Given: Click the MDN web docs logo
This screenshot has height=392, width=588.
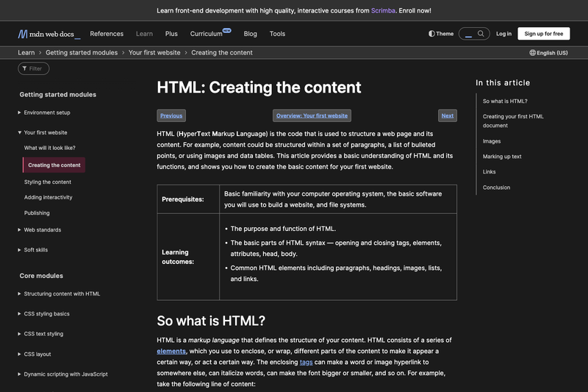Looking at the screenshot, I should [49, 34].
